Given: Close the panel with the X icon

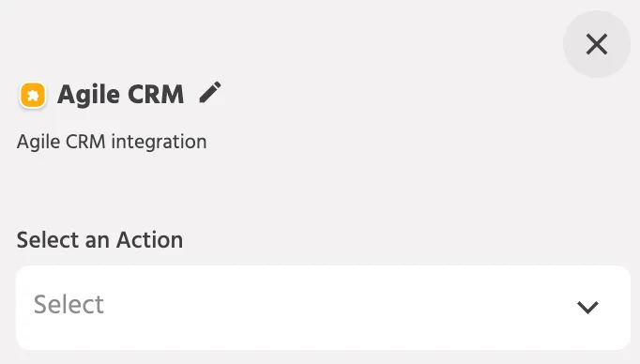Looking at the screenshot, I should click(596, 44).
